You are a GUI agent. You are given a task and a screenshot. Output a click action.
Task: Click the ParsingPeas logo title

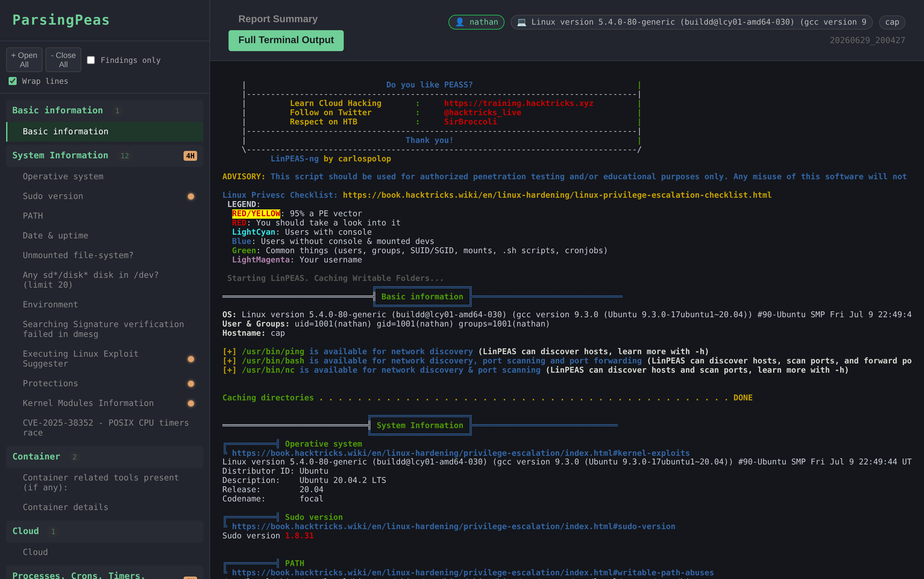(x=61, y=20)
